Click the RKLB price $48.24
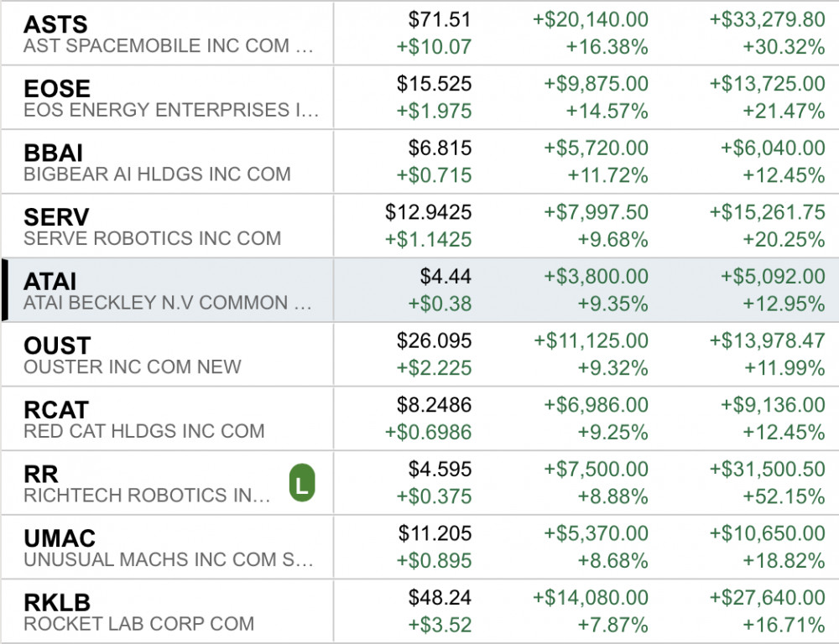839x644 pixels. [440, 598]
